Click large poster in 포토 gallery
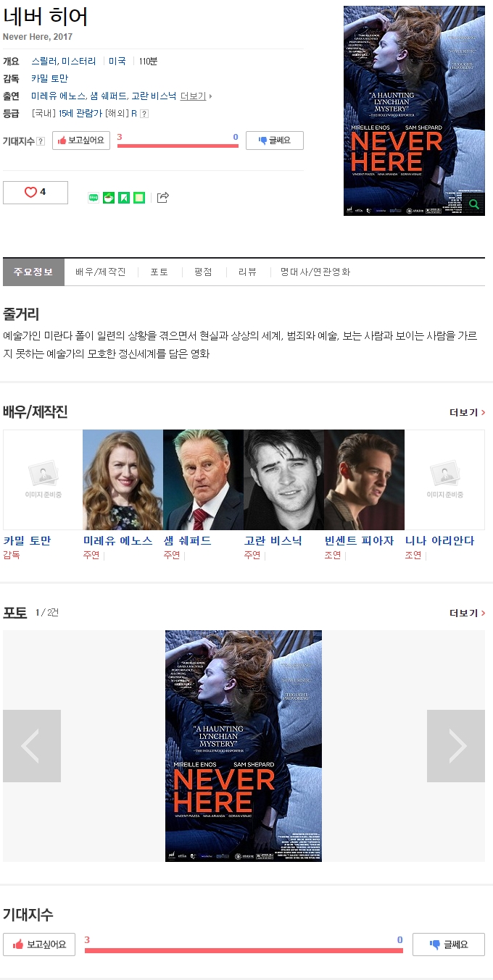Viewport: 493px width, 980px height. click(244, 746)
